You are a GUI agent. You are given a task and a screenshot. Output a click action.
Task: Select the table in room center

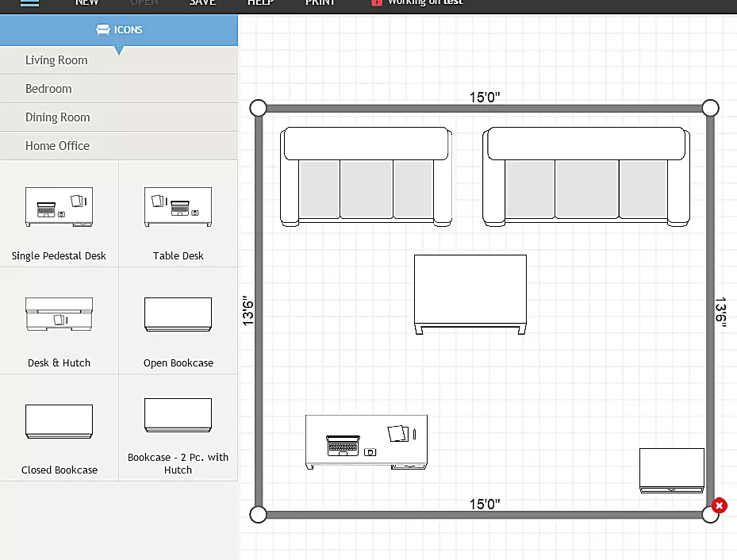click(470, 294)
